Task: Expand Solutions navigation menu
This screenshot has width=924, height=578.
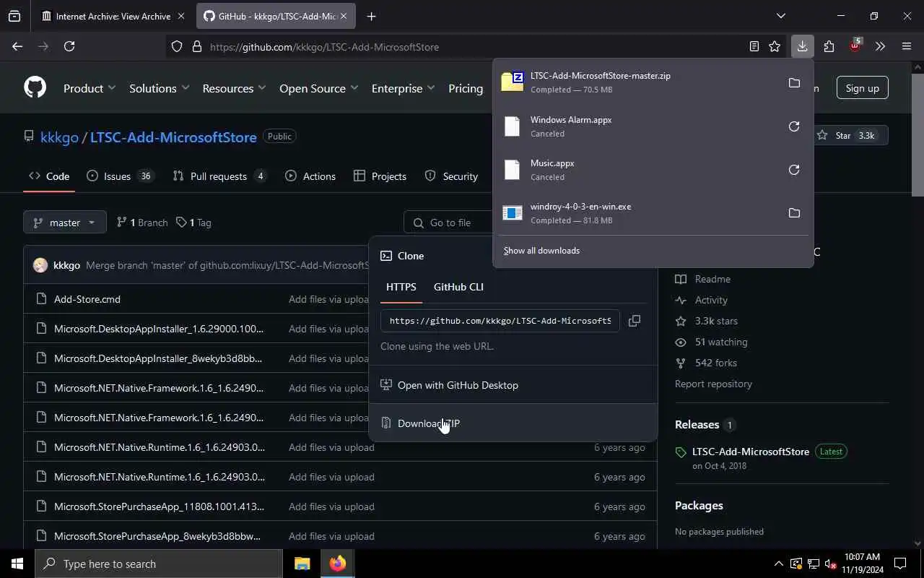Action: [x=159, y=88]
